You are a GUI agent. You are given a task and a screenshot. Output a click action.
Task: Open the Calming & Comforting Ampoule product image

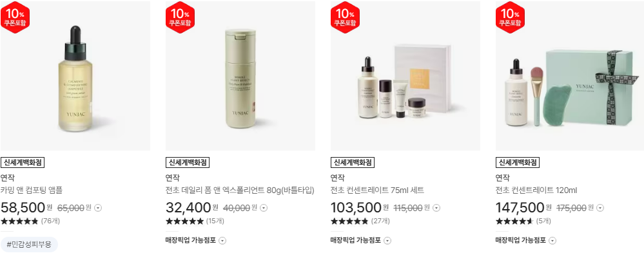click(x=75, y=76)
